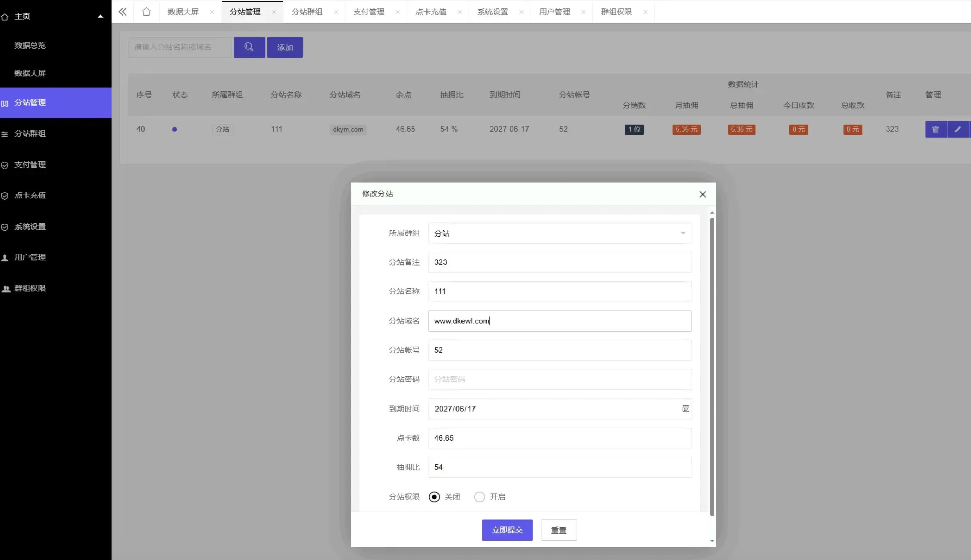Viewport: 971px width, 560px height.
Task: Close the 点卡充值 tab with its X
Action: [459, 12]
